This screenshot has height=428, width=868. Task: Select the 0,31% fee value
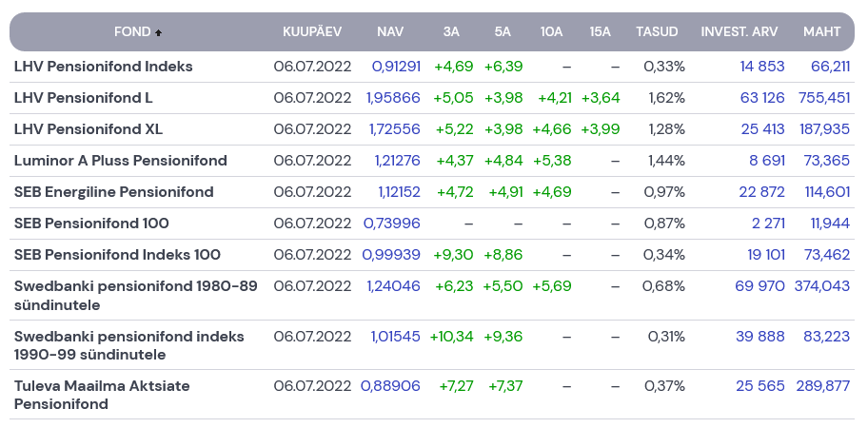point(666,337)
